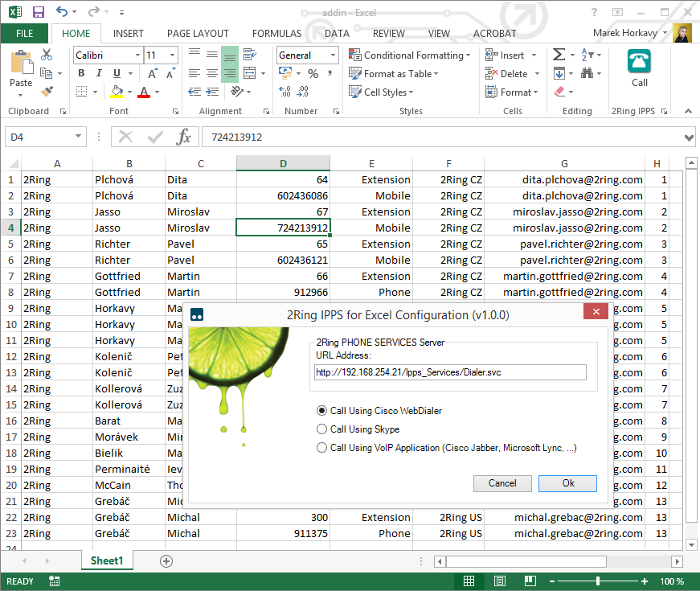Adjust the zoom slider
Viewport: 700px width, 591px height.
point(598,581)
